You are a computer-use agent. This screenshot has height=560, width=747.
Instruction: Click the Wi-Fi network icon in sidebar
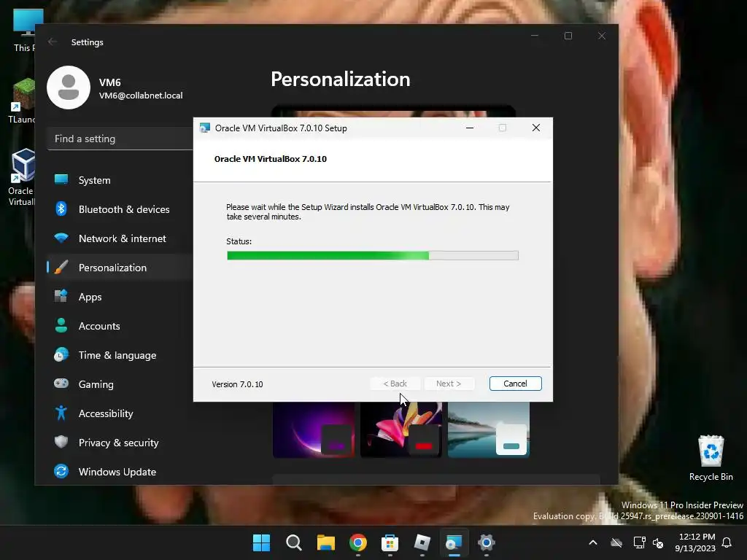point(61,237)
